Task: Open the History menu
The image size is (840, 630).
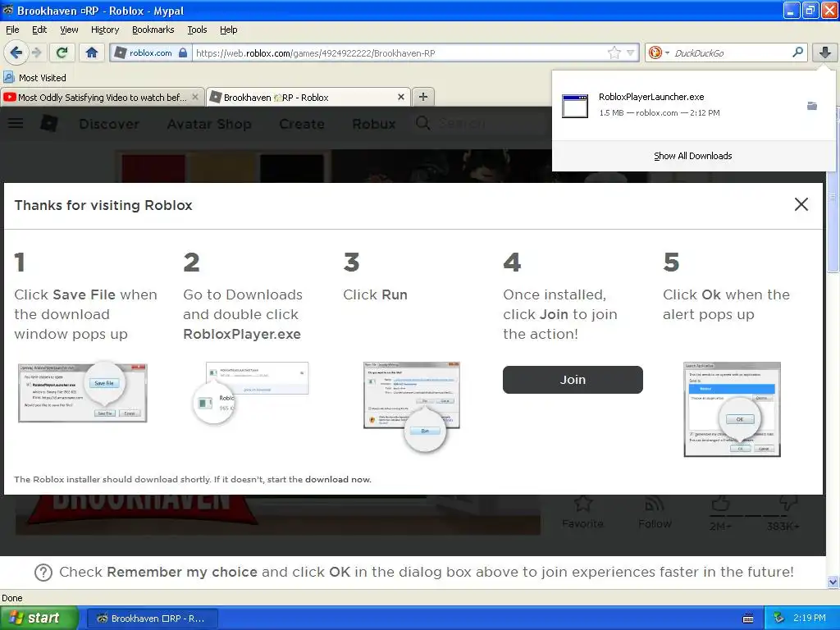Action: point(105,30)
